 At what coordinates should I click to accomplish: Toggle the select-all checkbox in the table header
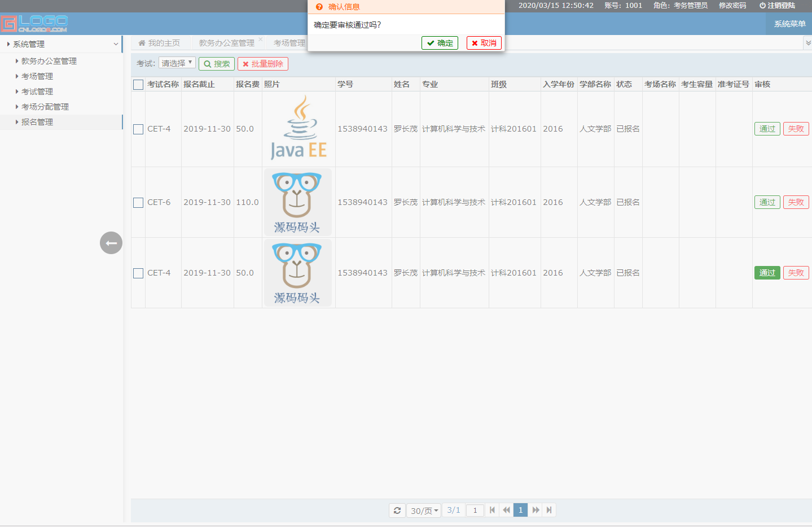point(138,83)
